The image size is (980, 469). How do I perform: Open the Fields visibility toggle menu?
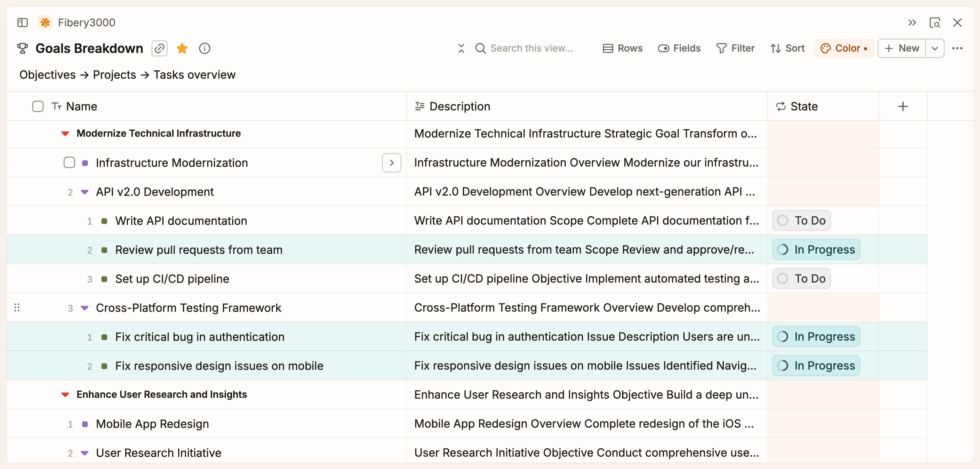pos(679,48)
